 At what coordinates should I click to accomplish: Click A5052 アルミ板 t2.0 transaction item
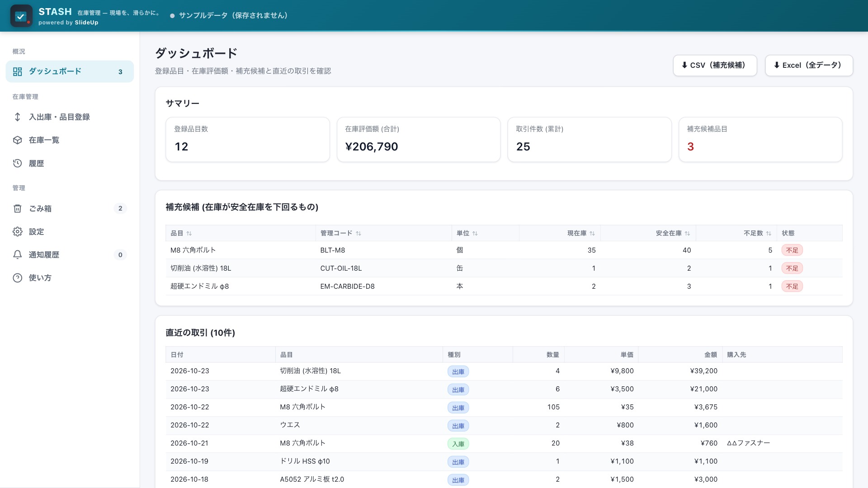pos(312,479)
